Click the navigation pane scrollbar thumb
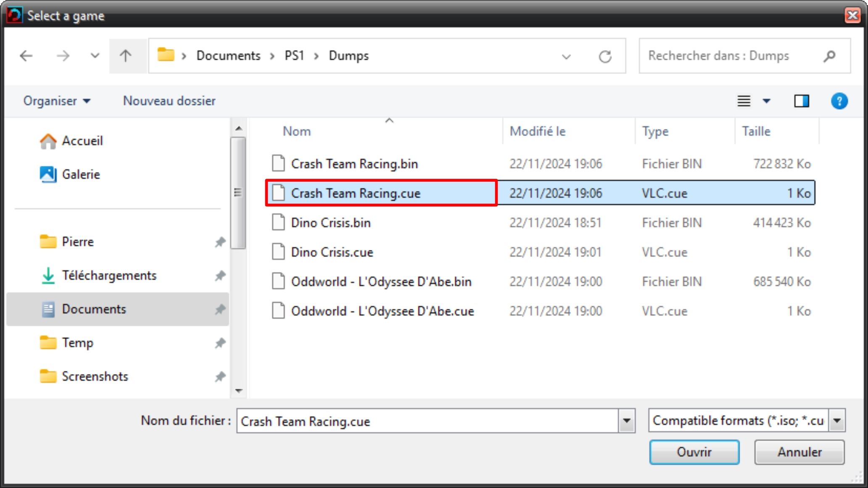Image resolution: width=868 pixels, height=488 pixels. pyautogui.click(x=238, y=193)
